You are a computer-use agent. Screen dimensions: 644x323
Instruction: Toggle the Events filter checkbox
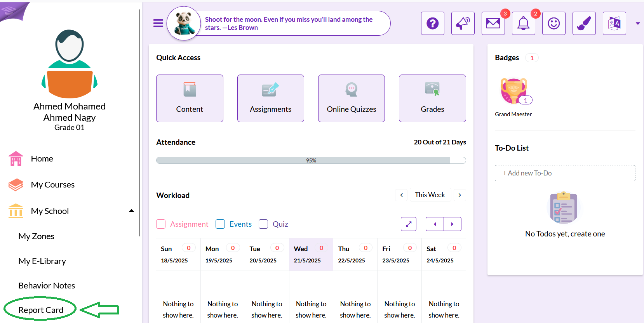coord(220,224)
